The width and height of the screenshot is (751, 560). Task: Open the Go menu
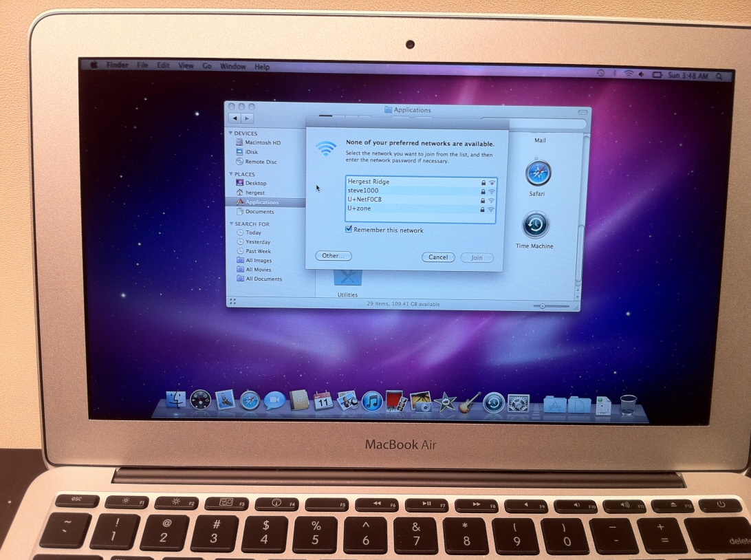(207, 66)
